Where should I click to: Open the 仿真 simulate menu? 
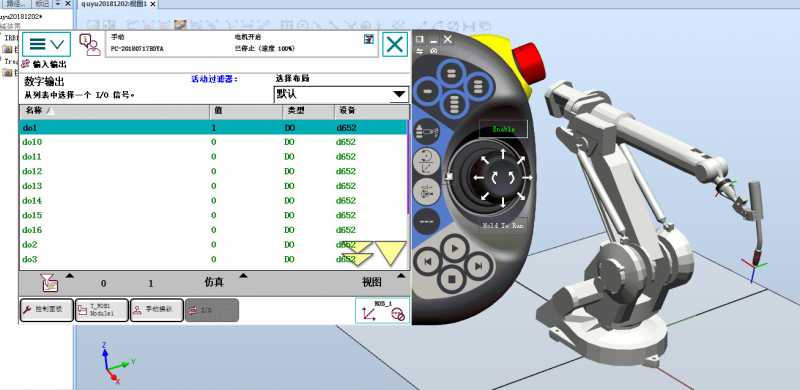[214, 282]
